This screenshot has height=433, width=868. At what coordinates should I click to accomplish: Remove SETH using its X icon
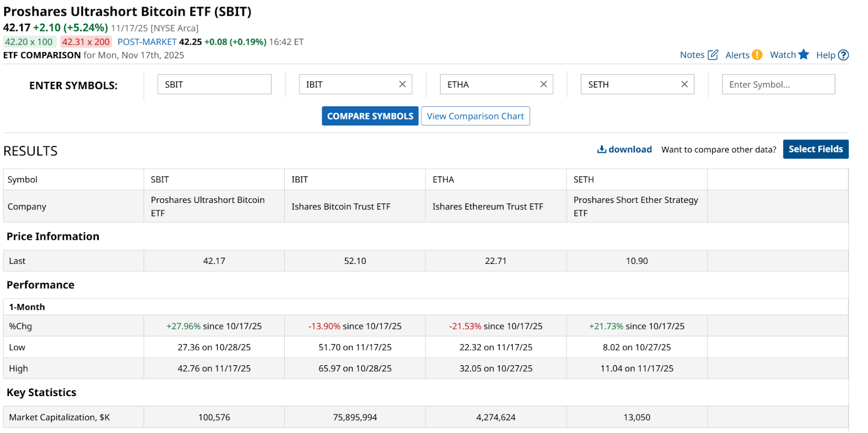click(684, 84)
